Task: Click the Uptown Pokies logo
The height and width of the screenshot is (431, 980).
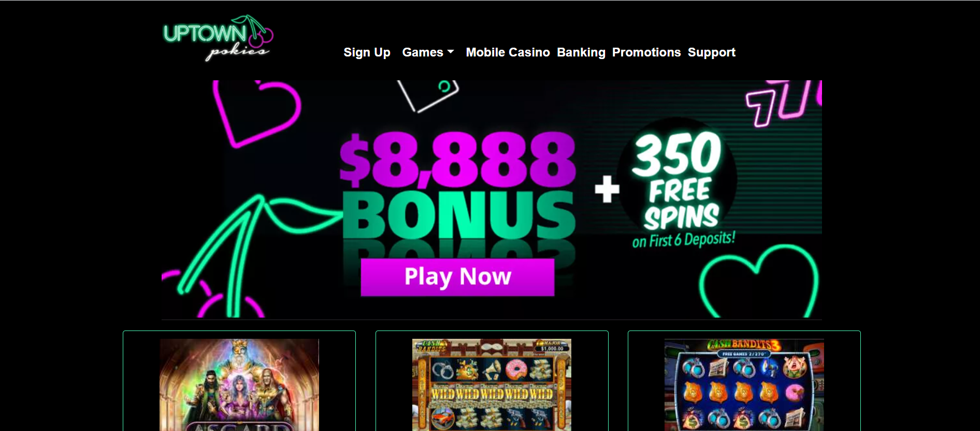Action: point(218,38)
